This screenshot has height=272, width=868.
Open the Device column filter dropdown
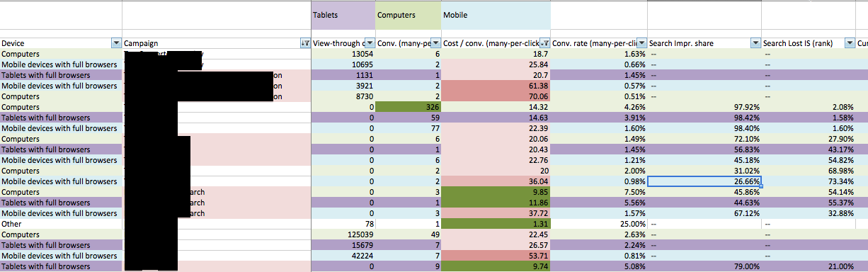pyautogui.click(x=116, y=43)
